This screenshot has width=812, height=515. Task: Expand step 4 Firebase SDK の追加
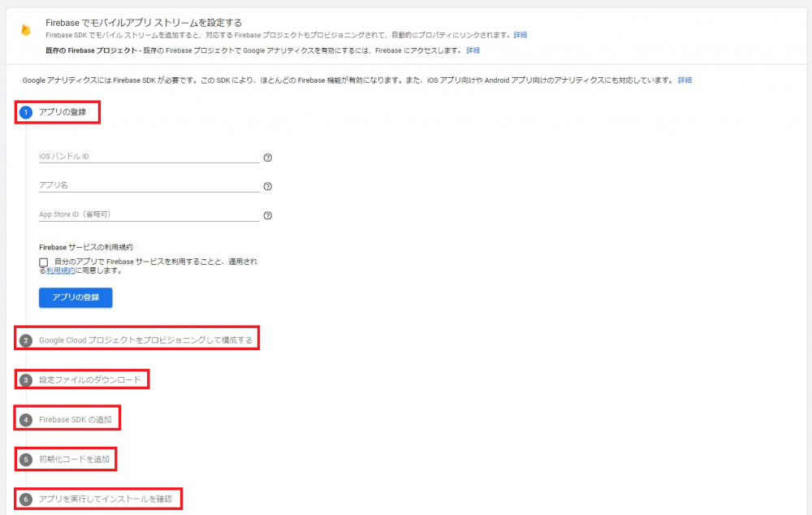click(x=67, y=420)
